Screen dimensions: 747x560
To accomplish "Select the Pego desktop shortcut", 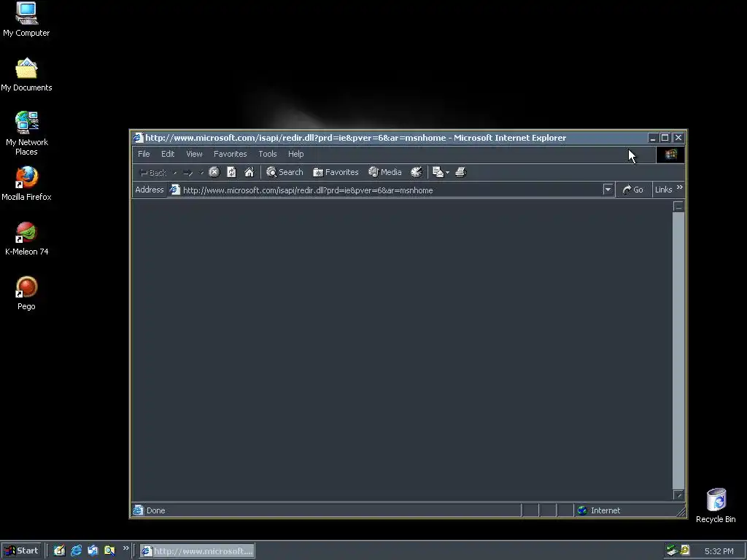I will (26, 293).
